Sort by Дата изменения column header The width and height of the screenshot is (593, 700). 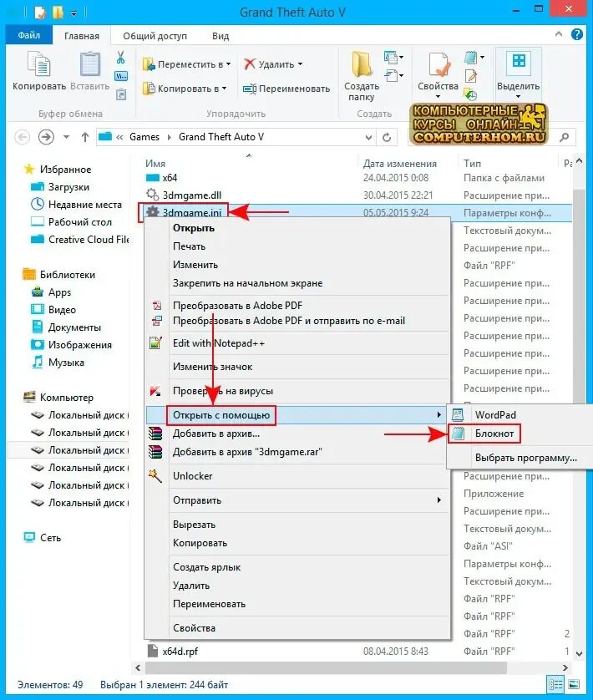point(400,164)
